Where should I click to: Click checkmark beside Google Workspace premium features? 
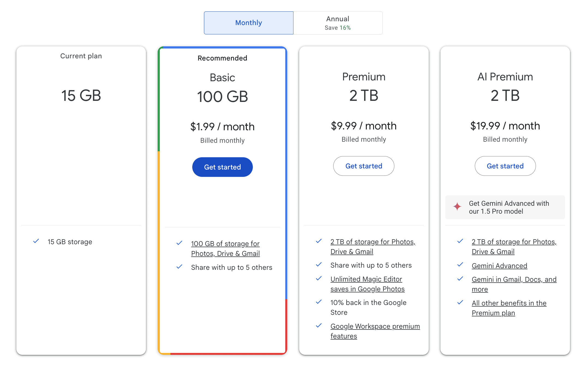(x=319, y=326)
